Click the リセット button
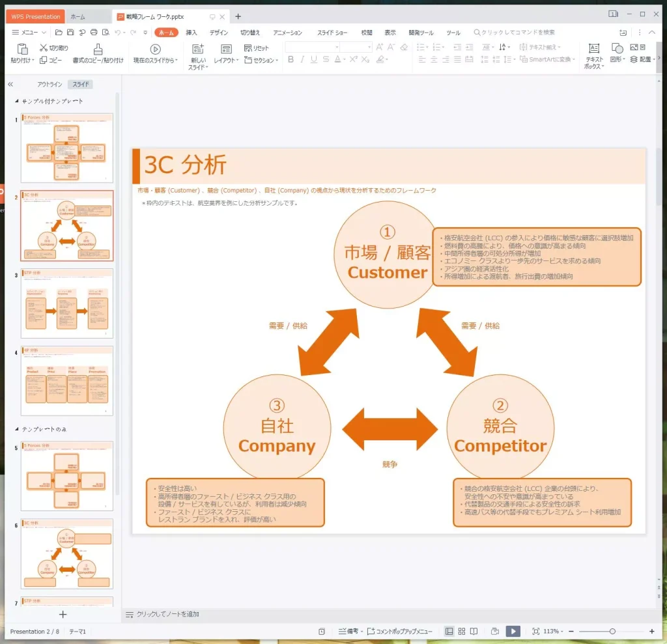Image resolution: width=667 pixels, height=644 pixels. (257, 48)
